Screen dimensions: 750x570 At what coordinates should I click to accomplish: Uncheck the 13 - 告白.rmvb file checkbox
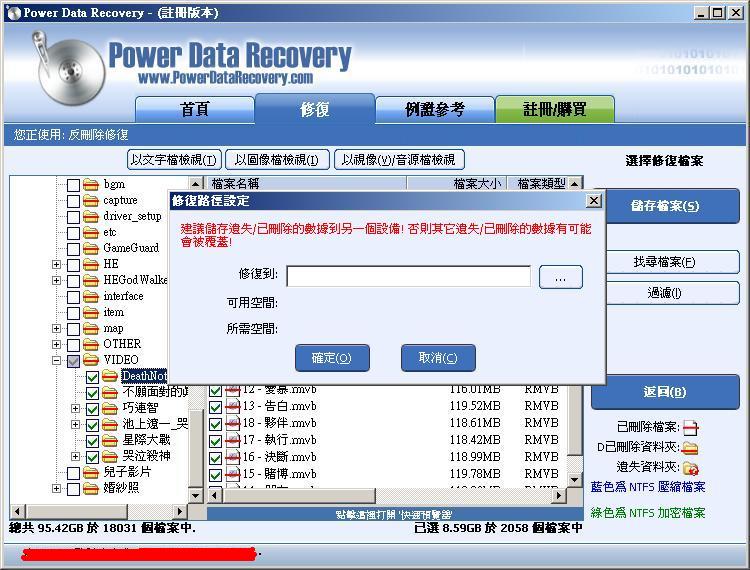click(x=215, y=407)
